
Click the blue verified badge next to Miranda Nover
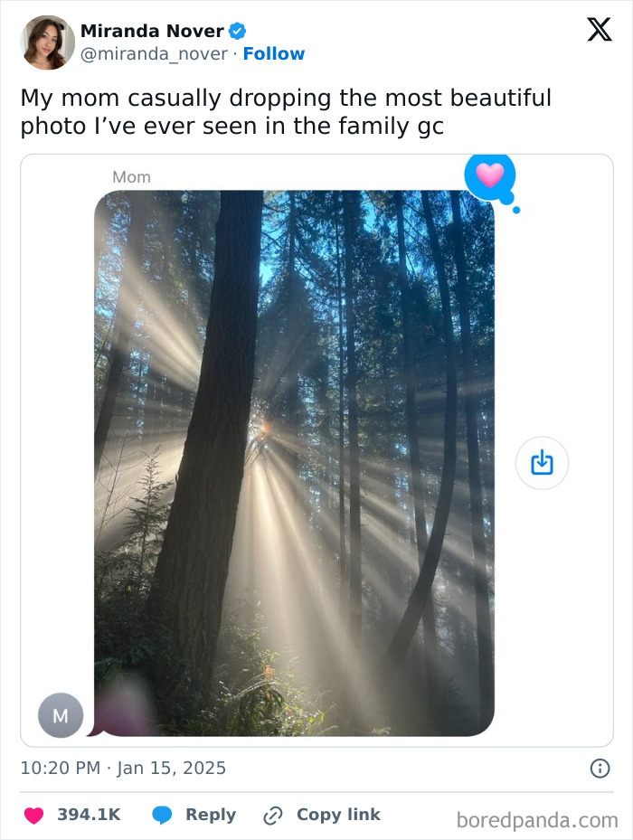point(236,30)
